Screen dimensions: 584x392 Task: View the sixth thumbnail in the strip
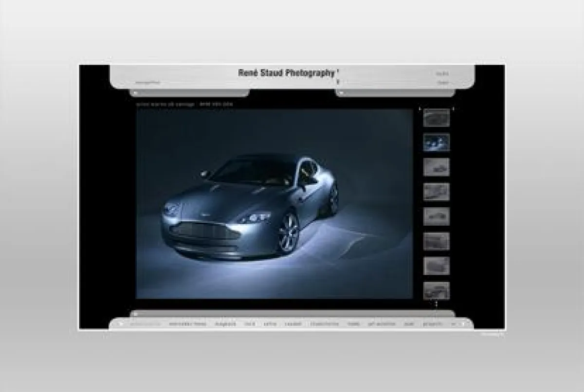point(436,241)
